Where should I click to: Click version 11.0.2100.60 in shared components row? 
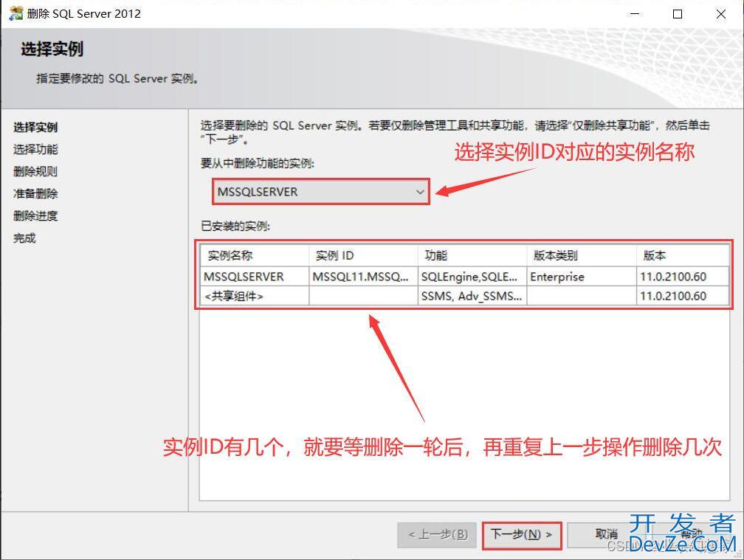682,296
